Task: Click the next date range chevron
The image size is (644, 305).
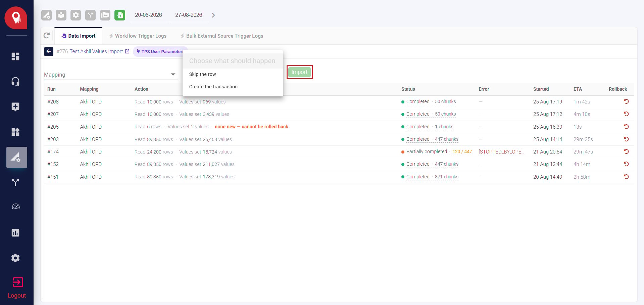Action: [213, 15]
